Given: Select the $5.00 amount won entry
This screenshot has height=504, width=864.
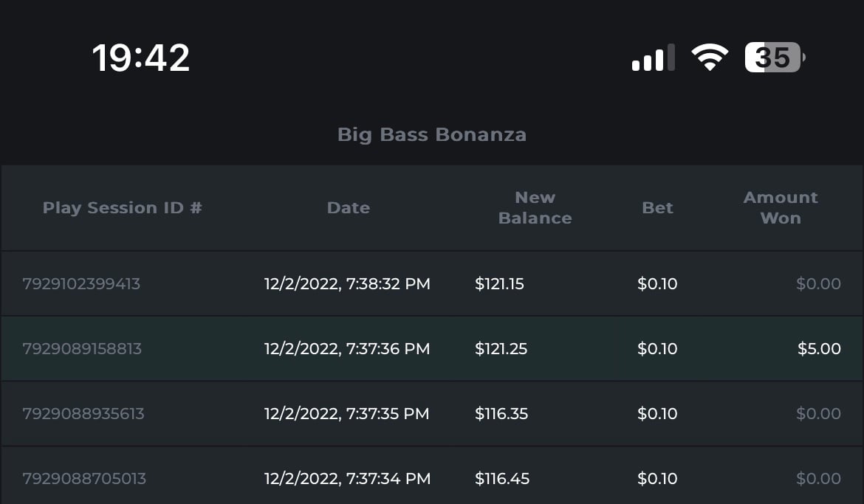Looking at the screenshot, I should [x=819, y=349].
